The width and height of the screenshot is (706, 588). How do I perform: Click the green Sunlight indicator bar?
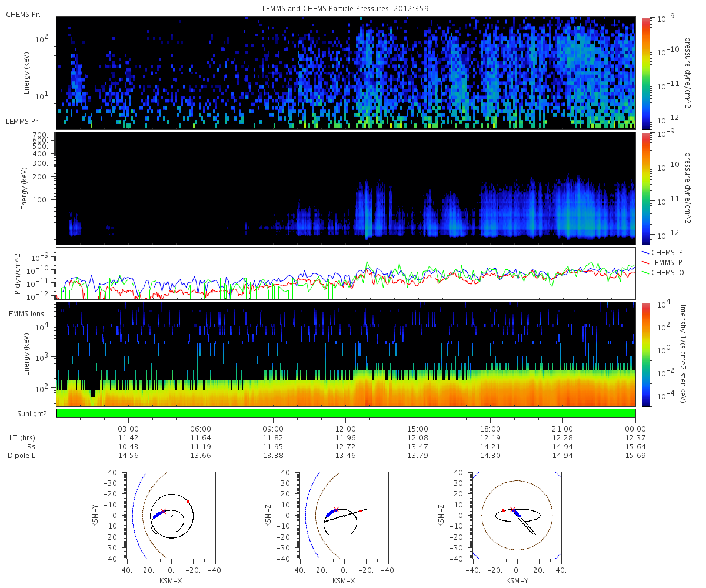coord(346,413)
